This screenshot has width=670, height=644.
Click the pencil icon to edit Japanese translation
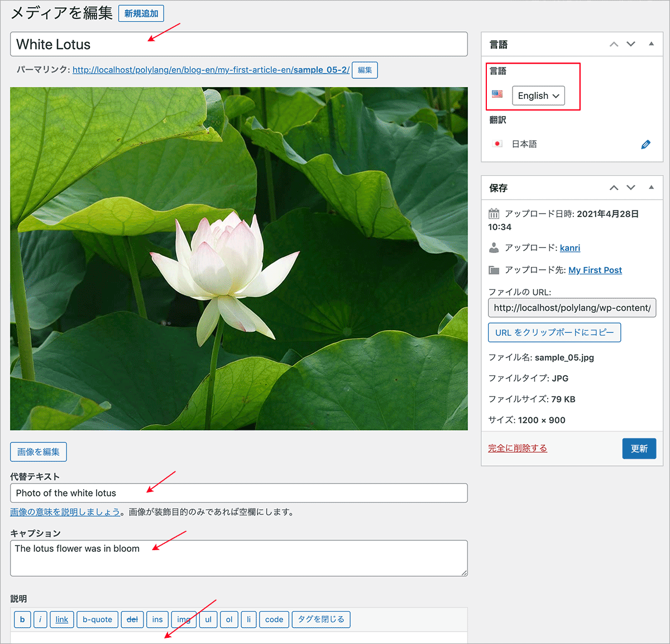click(645, 145)
